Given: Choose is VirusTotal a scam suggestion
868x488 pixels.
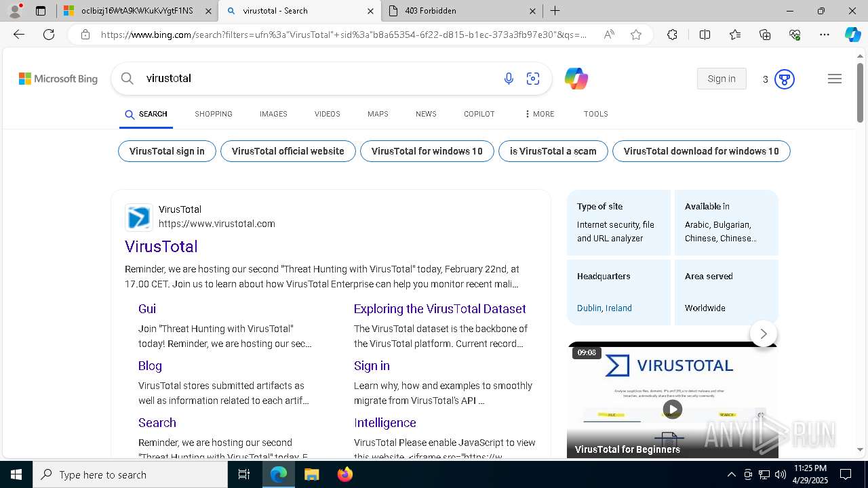Looking at the screenshot, I should pos(553,151).
